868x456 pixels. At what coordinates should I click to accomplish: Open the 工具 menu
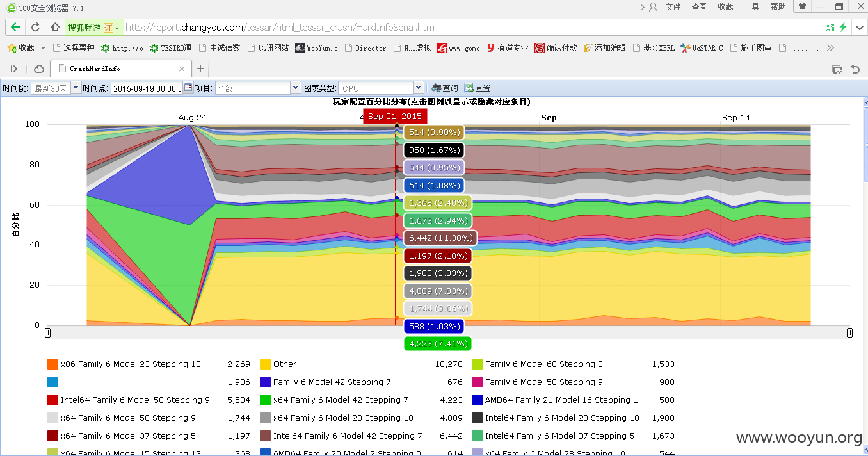[x=751, y=7]
